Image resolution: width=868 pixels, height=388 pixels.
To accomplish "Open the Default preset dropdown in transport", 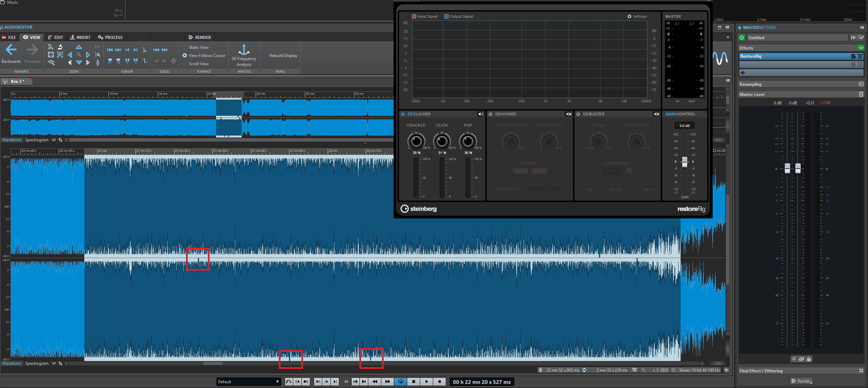I will pyautogui.click(x=248, y=382).
